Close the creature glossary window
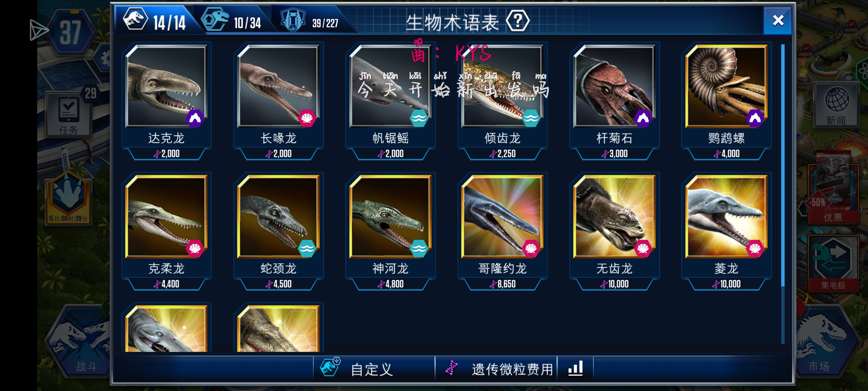Screen dimensions: 868x391 [x=778, y=20]
